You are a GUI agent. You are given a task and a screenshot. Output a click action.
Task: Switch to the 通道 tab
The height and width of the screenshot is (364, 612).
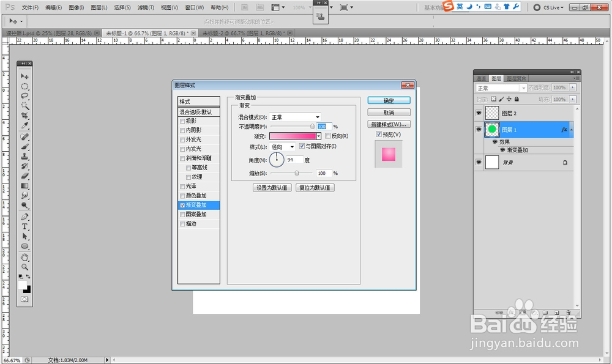click(481, 78)
